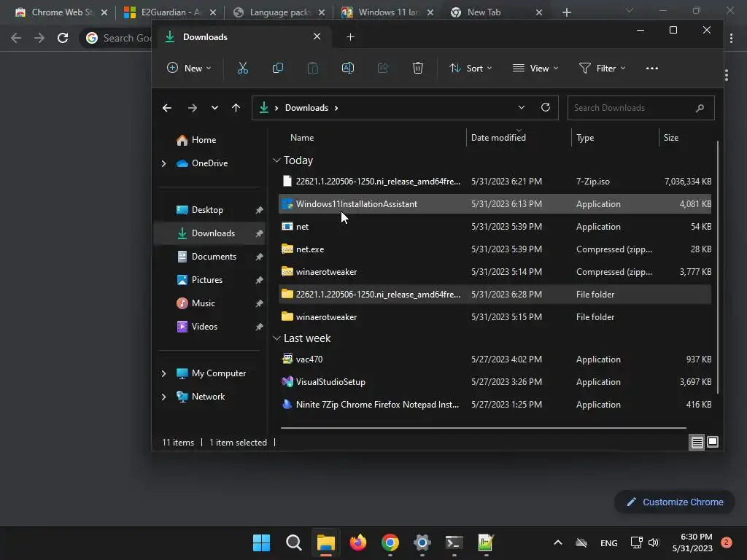Viewport: 747px width, 560px height.
Task: Expand the address bar history dropdown
Action: [x=522, y=108]
